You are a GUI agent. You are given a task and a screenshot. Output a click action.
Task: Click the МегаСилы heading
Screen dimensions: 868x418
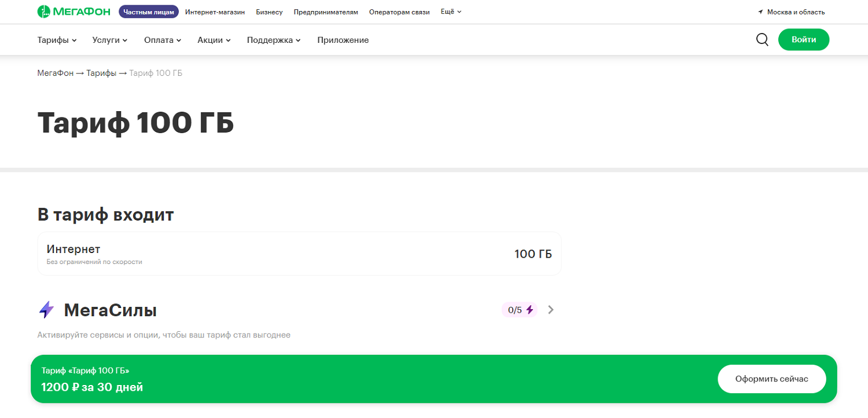111,310
